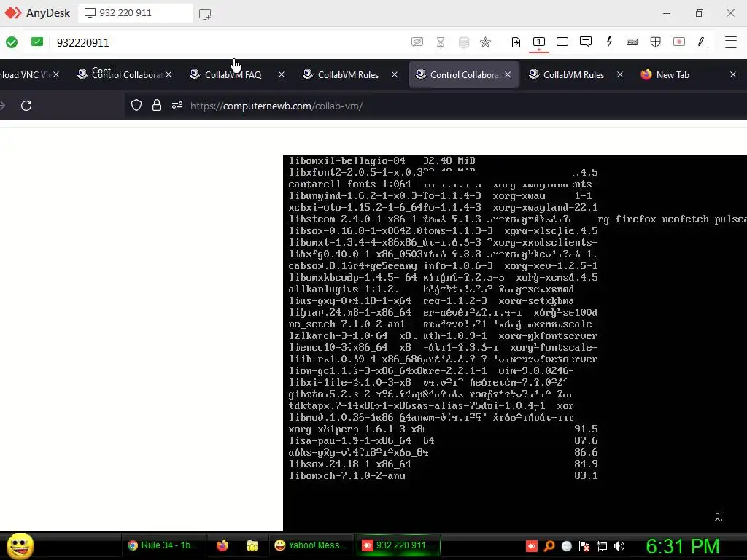Image resolution: width=747 pixels, height=560 pixels.
Task: Open the Yahoo! Messenger taskbar button
Action: coord(311,545)
